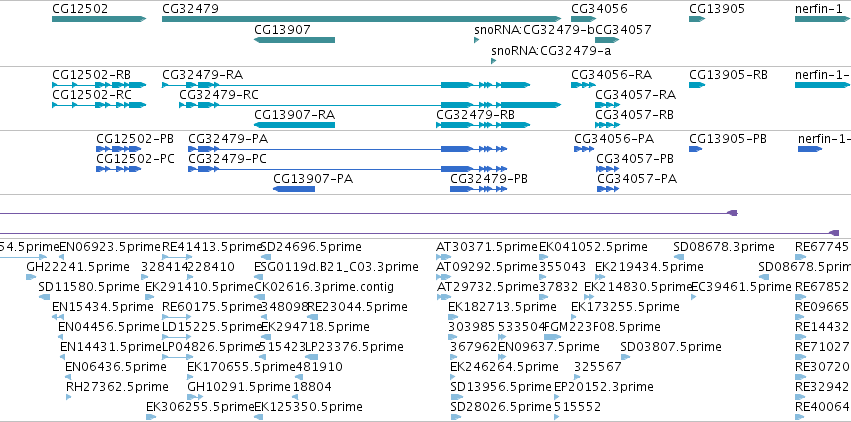This screenshot has width=851, height=422.
Task: Click EST GH10291.5prime
Action: (x=239, y=387)
